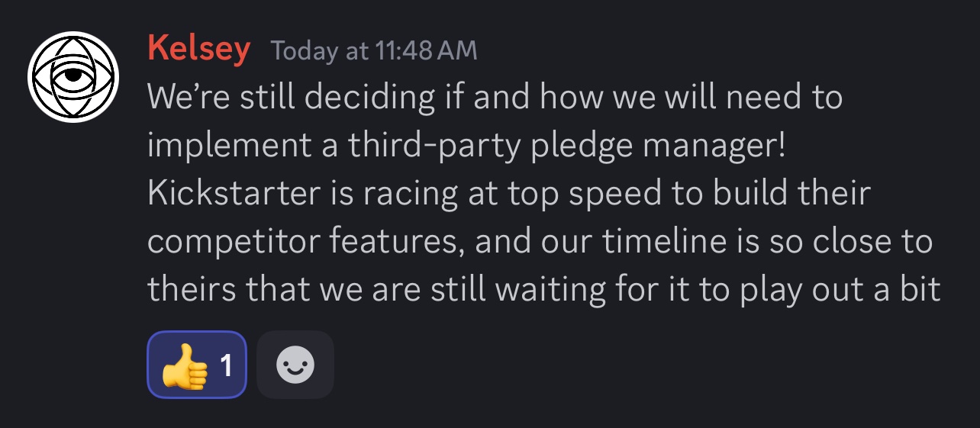Click the 'Today at 11:48 AM' timestamp
The width and height of the screenshot is (980, 428).
click(x=374, y=51)
